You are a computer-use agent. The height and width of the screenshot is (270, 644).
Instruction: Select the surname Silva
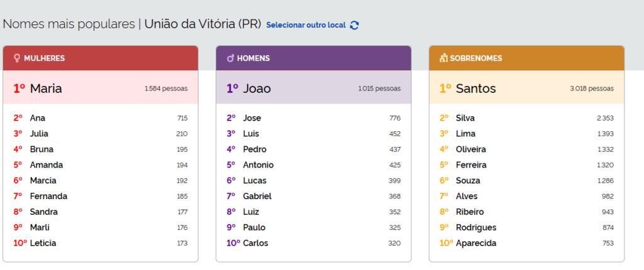point(465,118)
